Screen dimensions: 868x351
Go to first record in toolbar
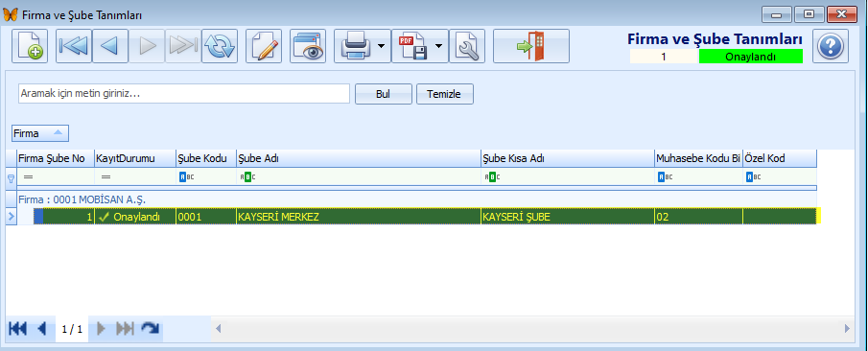(x=74, y=46)
